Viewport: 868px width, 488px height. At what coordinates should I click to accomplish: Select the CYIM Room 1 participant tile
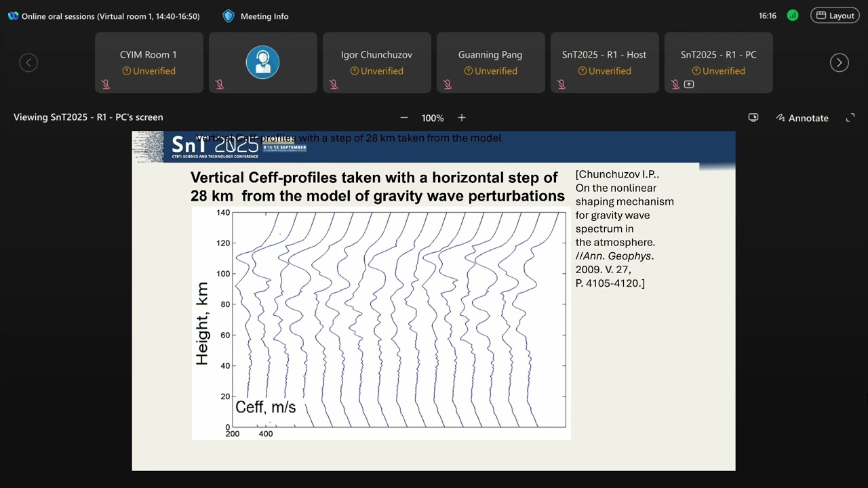[149, 62]
